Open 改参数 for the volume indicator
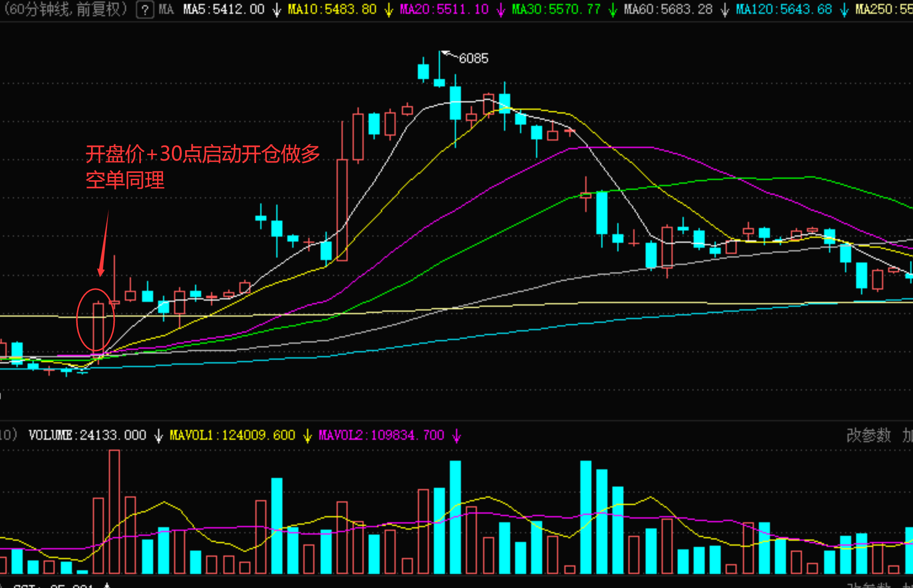 pos(869,435)
